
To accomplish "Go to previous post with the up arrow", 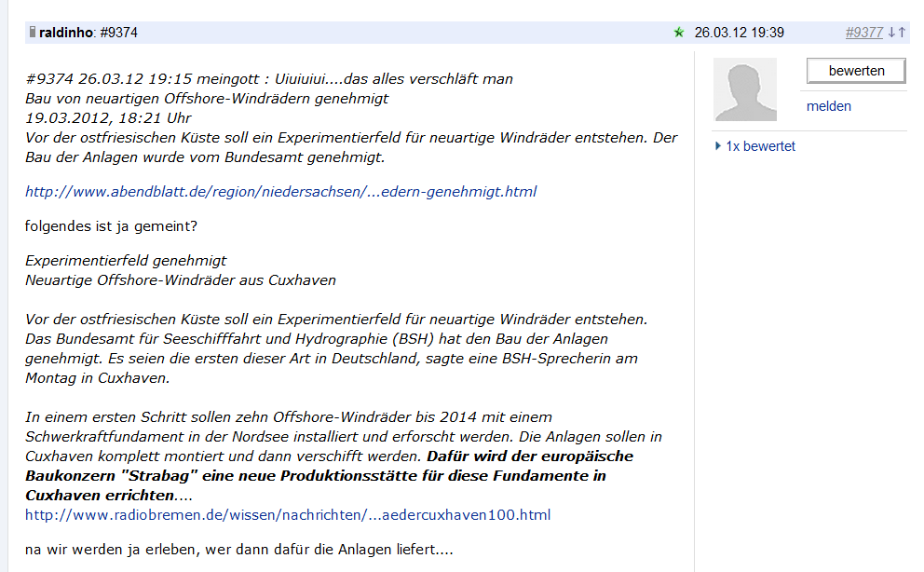I will (x=901, y=32).
